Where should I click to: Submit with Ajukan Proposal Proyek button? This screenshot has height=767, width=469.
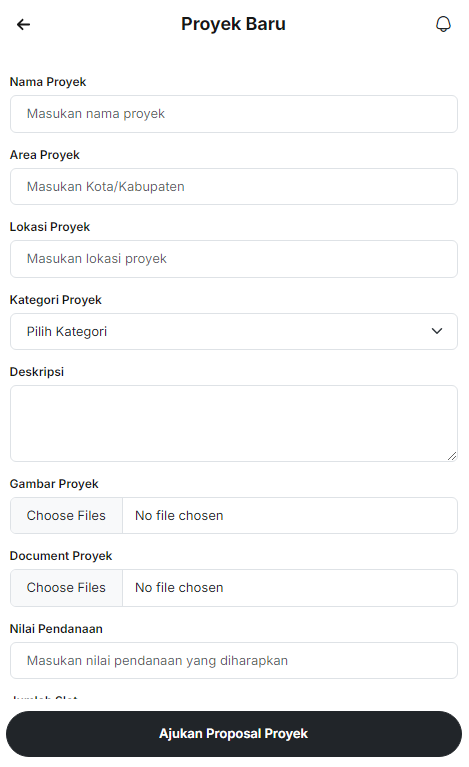pyautogui.click(x=234, y=734)
